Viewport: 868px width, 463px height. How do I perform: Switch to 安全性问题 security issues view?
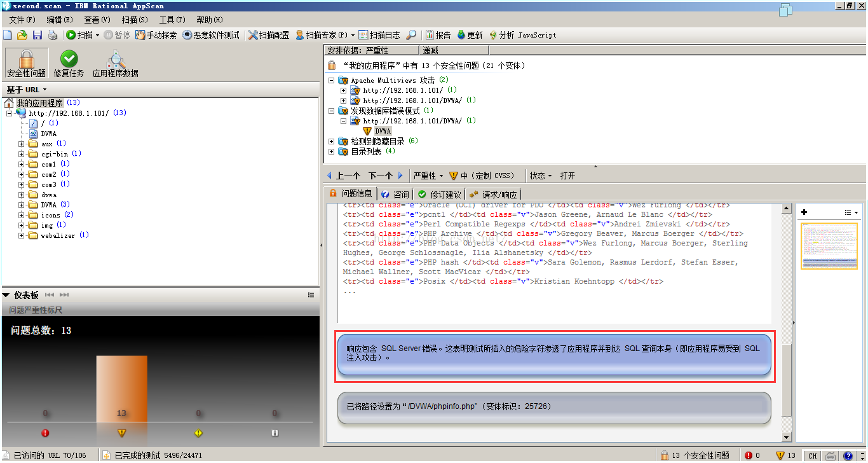point(26,63)
